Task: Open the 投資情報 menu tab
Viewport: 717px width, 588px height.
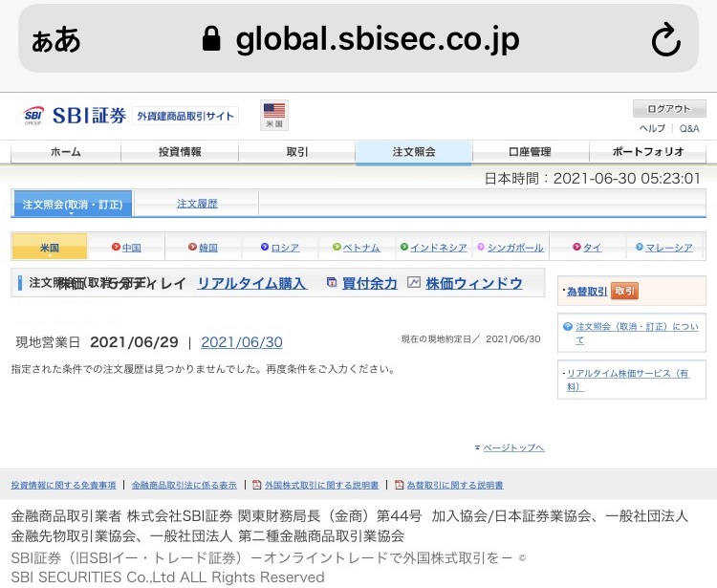Action: (x=180, y=152)
